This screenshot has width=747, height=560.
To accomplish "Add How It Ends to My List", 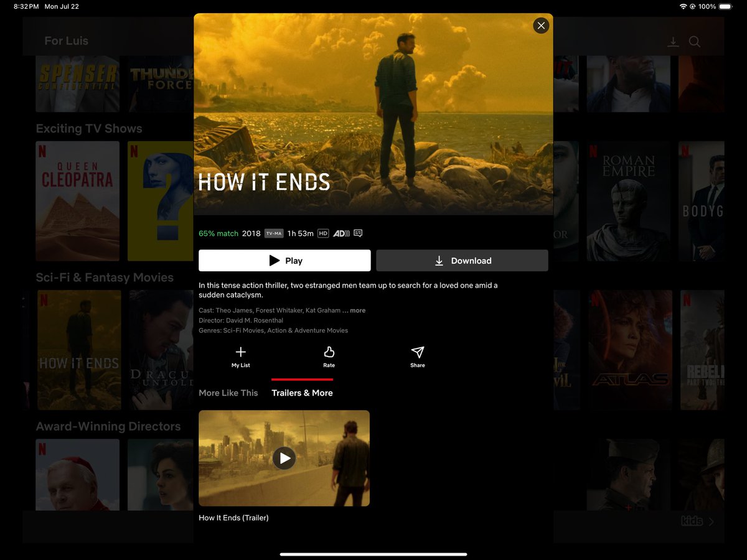I will (240, 355).
